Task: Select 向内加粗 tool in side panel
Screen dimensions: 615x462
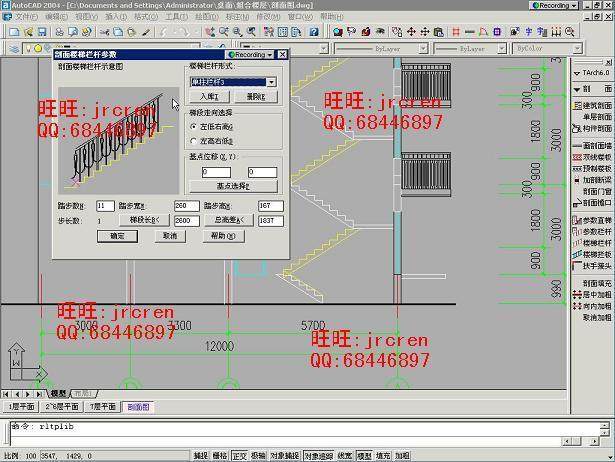Action: coord(592,306)
